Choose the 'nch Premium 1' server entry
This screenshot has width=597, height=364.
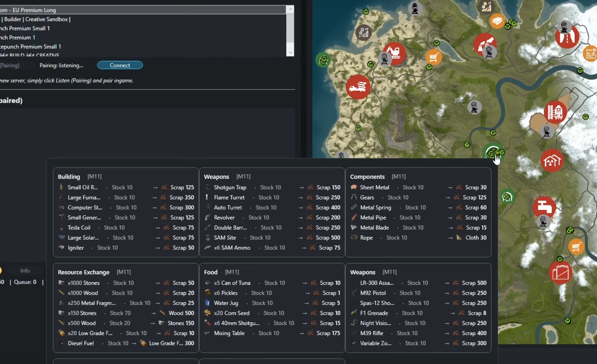point(143,37)
